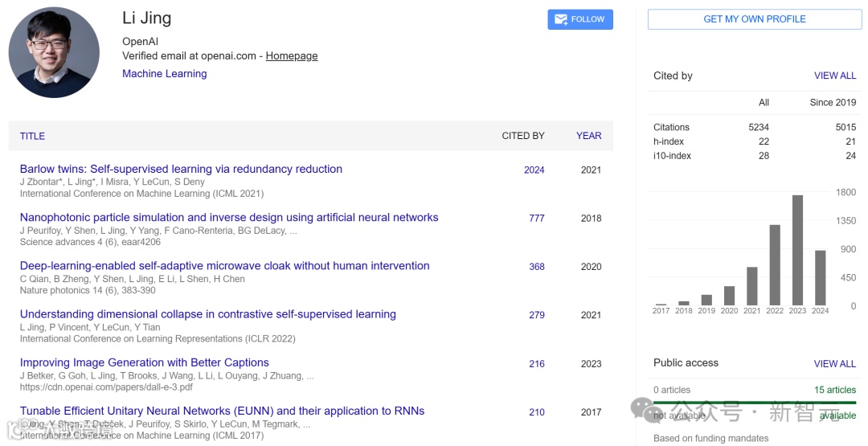View the 777 citing articles
Image resolution: width=868 pixels, height=446 pixels.
(536, 219)
